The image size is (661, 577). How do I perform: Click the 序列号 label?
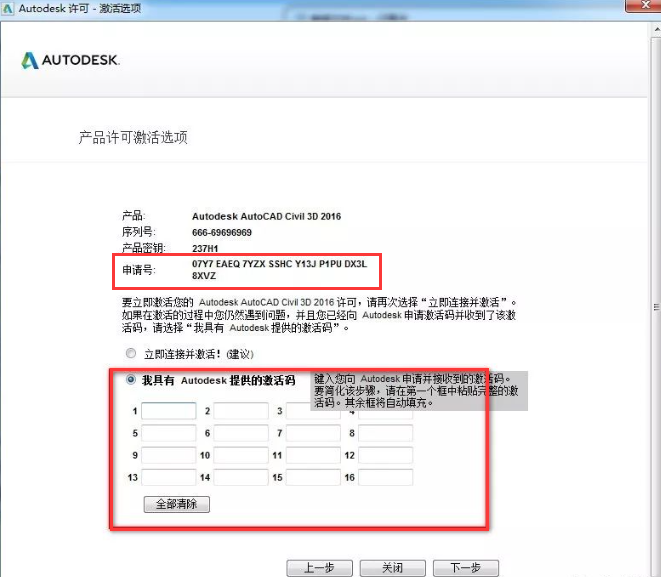click(x=139, y=232)
